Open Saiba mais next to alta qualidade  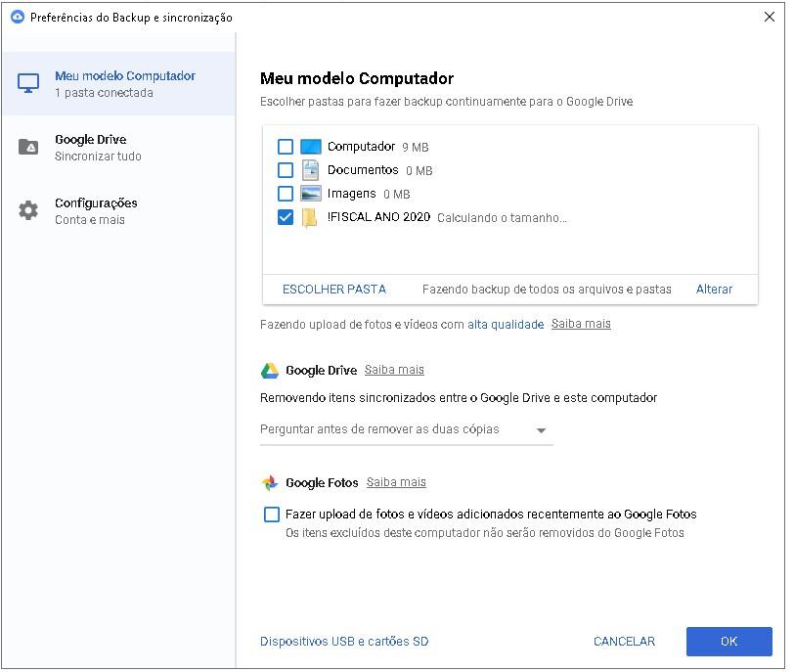coord(581,324)
